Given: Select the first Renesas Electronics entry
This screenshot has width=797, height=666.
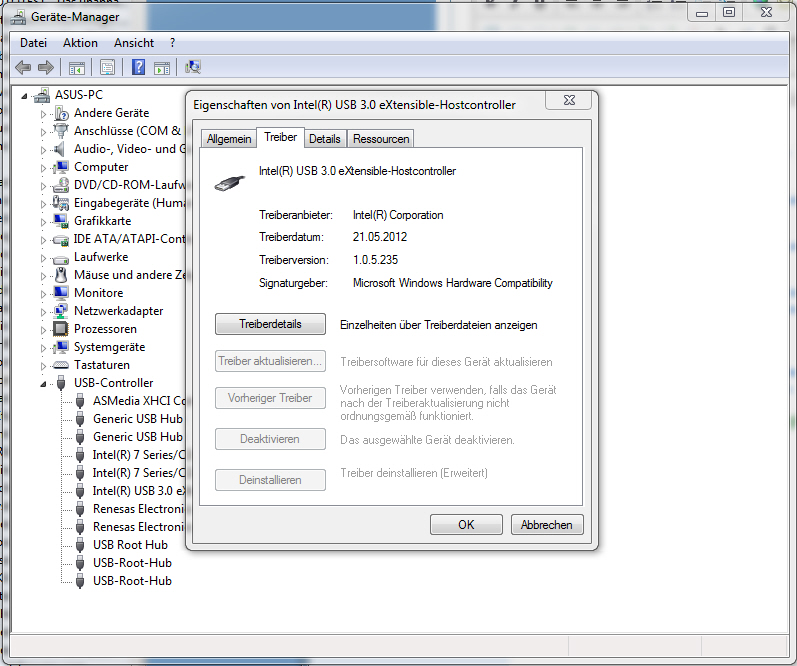Looking at the screenshot, I should (138, 509).
